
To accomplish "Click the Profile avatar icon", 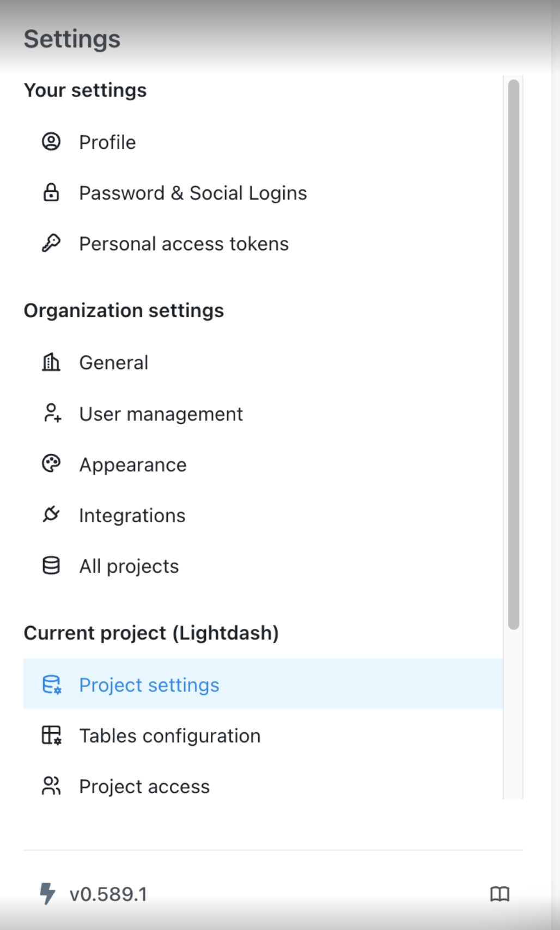I will [x=51, y=141].
